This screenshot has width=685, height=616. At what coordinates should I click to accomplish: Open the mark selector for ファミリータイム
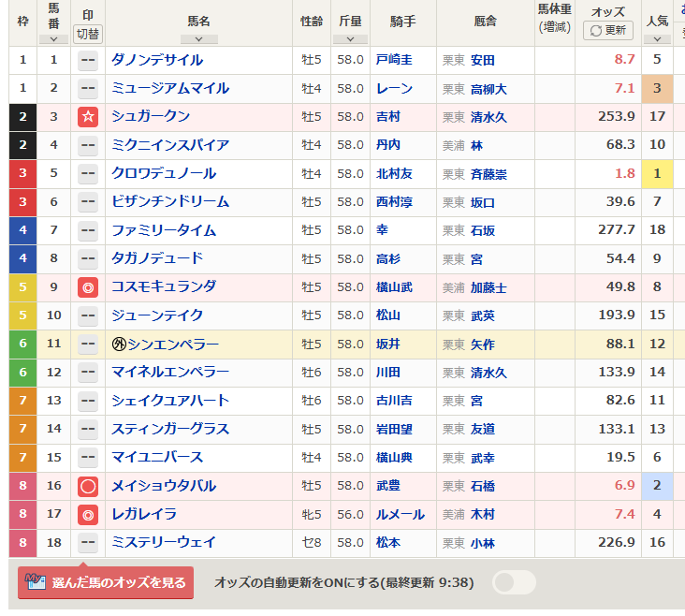[x=88, y=230]
